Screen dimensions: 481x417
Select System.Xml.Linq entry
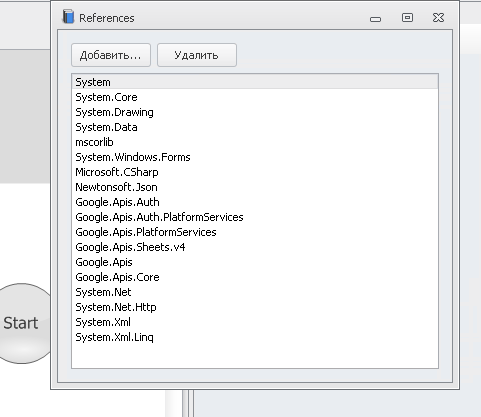tap(255, 337)
